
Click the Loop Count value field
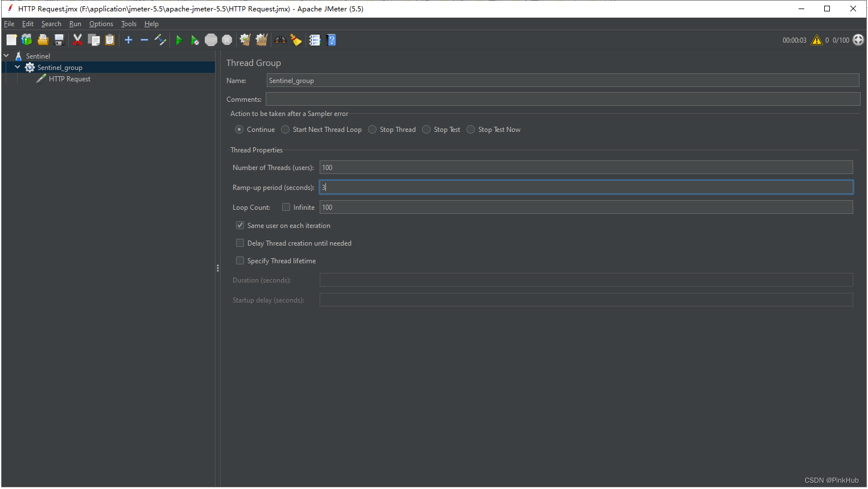pyautogui.click(x=586, y=208)
